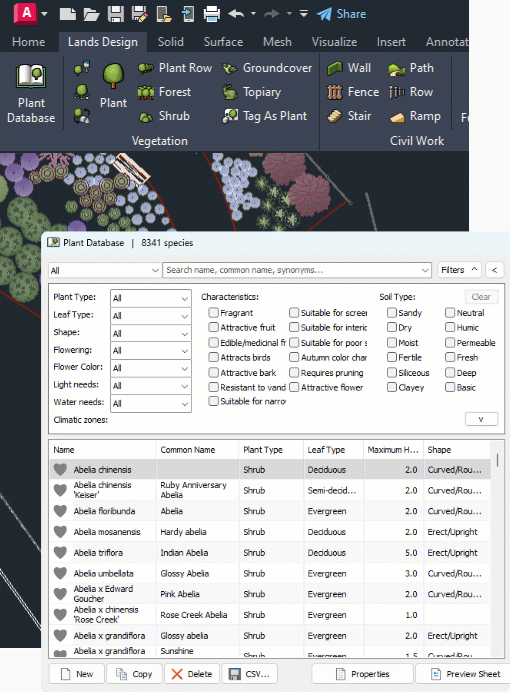Open plant Properties button
This screenshot has width=510, height=692.
pyautogui.click(x=363, y=674)
